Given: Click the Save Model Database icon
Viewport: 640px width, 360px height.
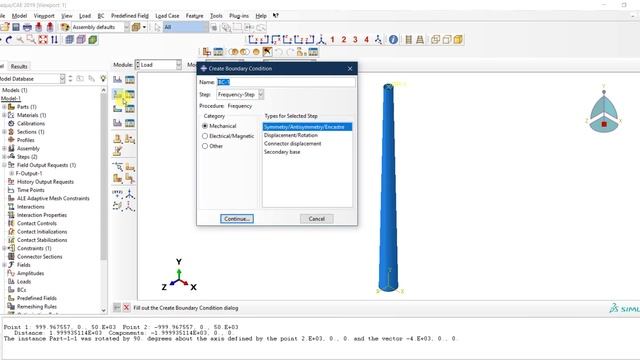Looking at the screenshot, I should click(x=16, y=27).
